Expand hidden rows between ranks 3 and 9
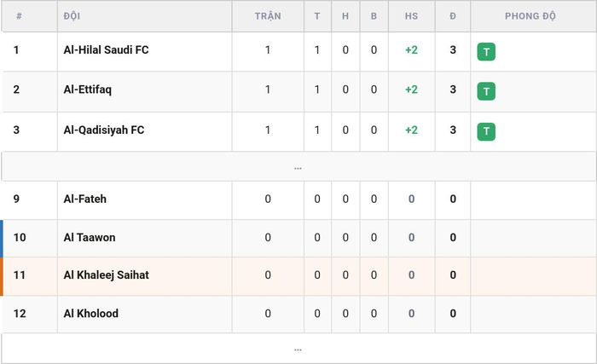 pos(298,167)
